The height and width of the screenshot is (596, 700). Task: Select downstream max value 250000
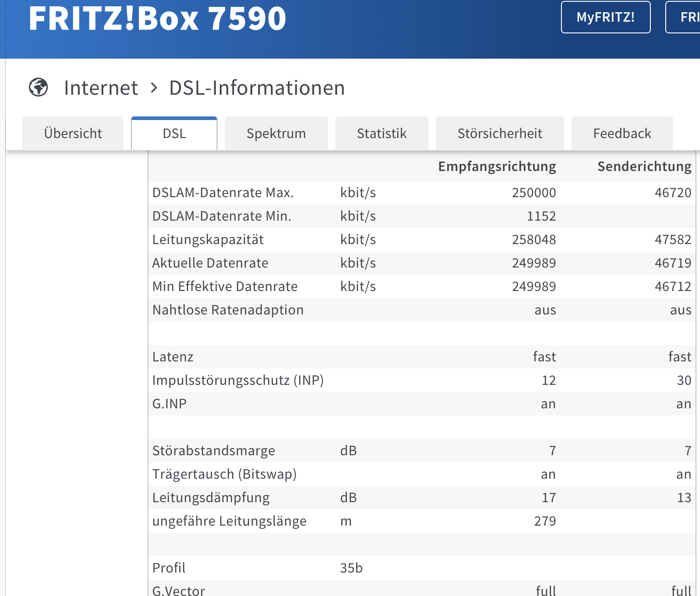[x=534, y=193]
